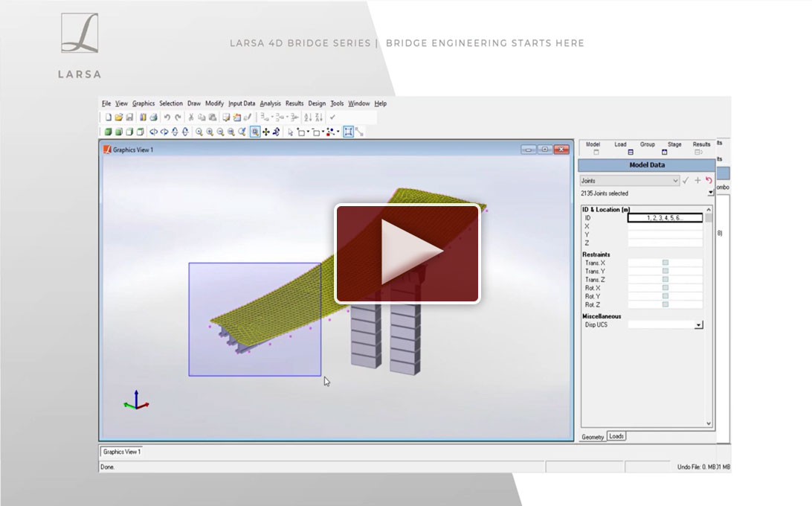Click the Cut scissors icon
Image resolution: width=812 pixels, height=506 pixels.
(191, 118)
